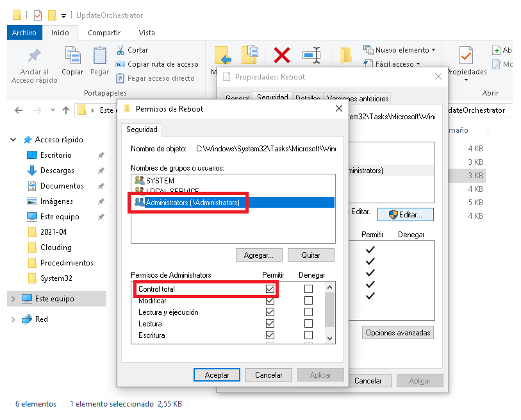This screenshot has height=420, width=521.
Task: Open Escritorio in the navigation pane
Action: point(56,155)
